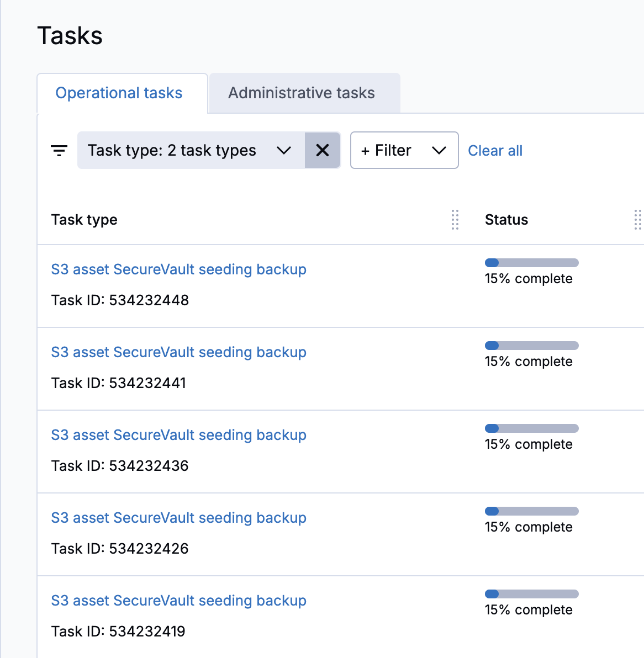Click text Task ID: 534232426

tap(120, 549)
